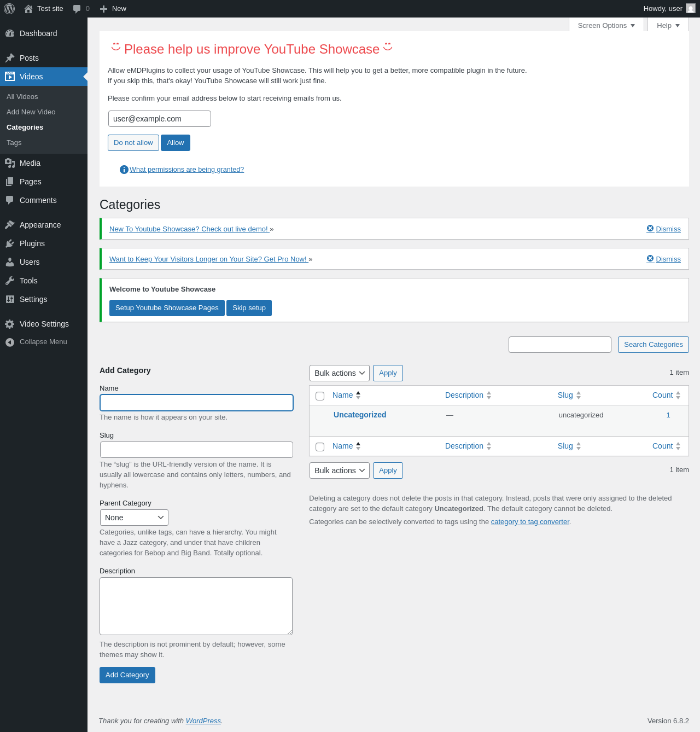
Task: Tick the select-all checkbox in table header
Action: tap(320, 396)
